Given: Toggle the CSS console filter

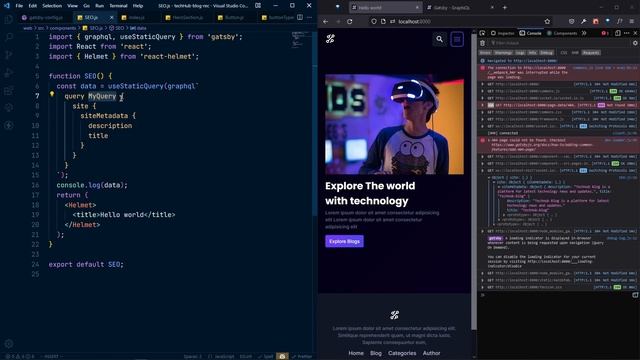Looking at the screenshot, I should point(564,53).
